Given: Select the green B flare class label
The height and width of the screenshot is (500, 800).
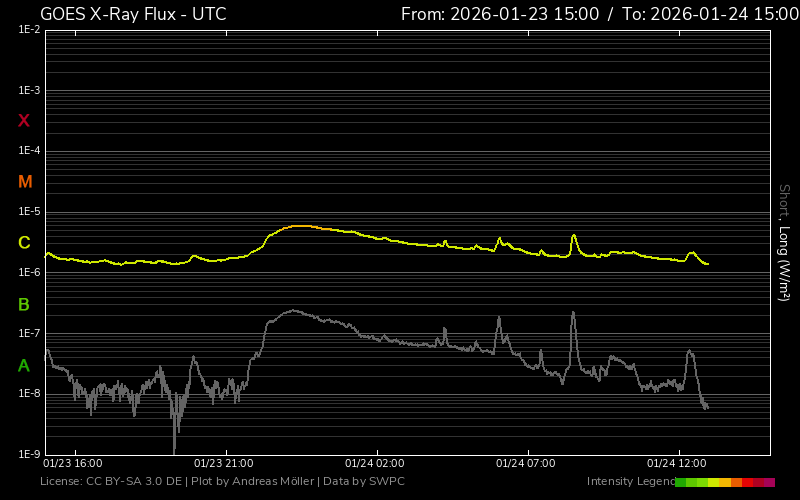Looking at the screenshot, I should [24, 305].
